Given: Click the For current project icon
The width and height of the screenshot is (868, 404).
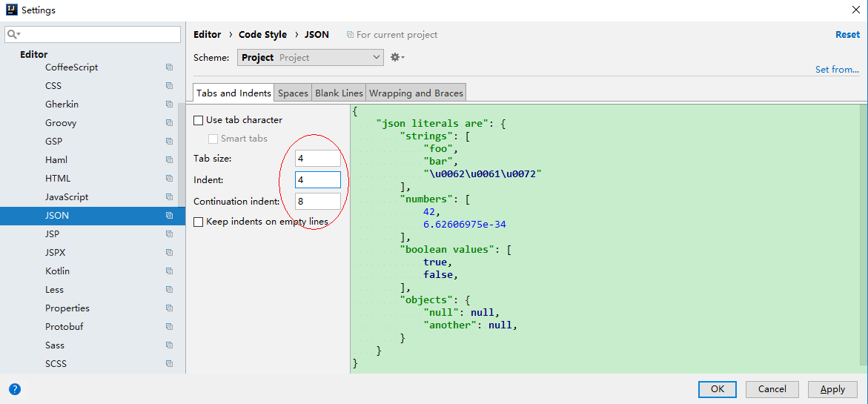Looking at the screenshot, I should (350, 35).
